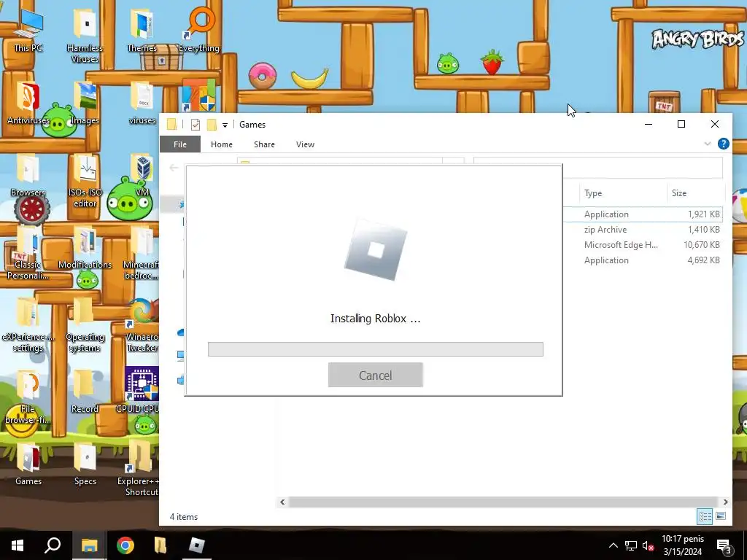Open the Harmless Viruses folder icon
The image size is (747, 560).
click(x=85, y=37)
